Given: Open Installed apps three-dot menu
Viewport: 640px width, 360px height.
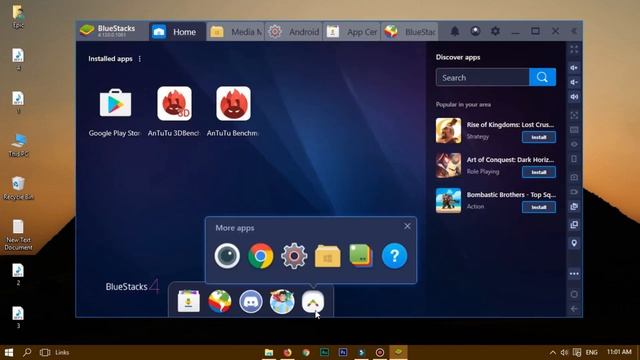Looking at the screenshot, I should click(140, 59).
